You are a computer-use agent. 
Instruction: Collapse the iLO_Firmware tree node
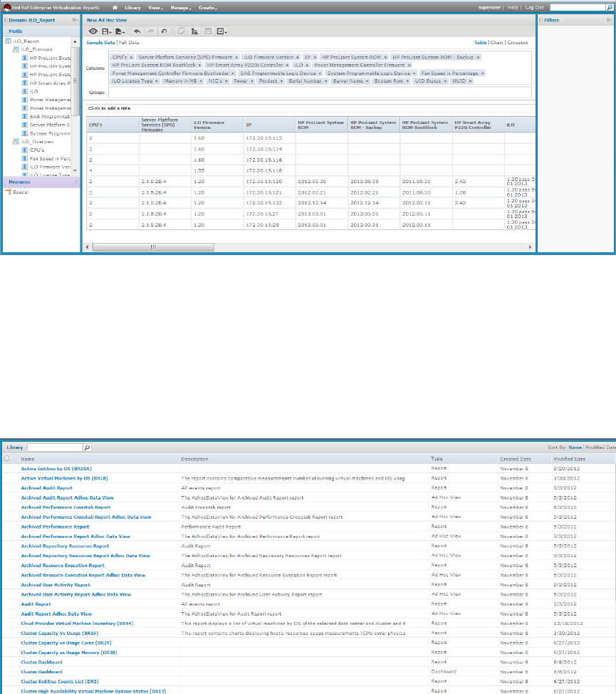coord(16,50)
